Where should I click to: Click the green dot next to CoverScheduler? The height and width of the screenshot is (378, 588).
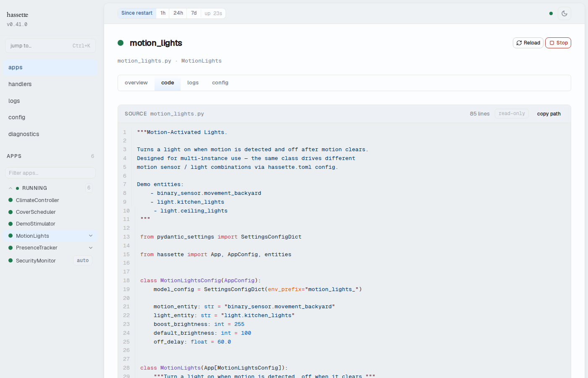[10, 212]
